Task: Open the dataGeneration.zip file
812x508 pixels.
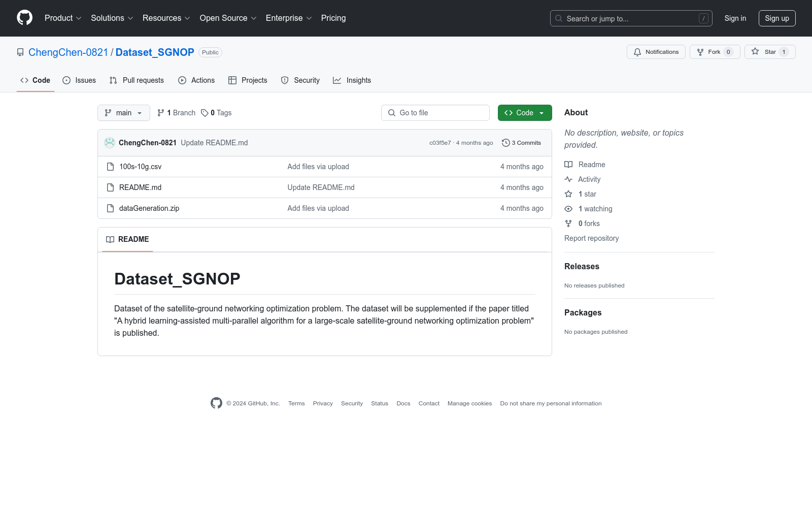Action: (149, 208)
